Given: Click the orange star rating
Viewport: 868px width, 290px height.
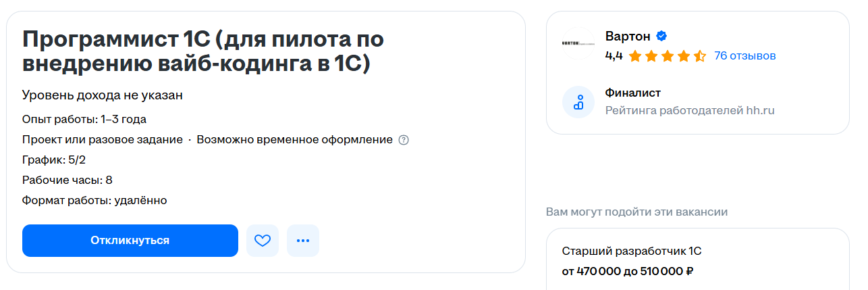Looking at the screenshot, I should 666,56.
